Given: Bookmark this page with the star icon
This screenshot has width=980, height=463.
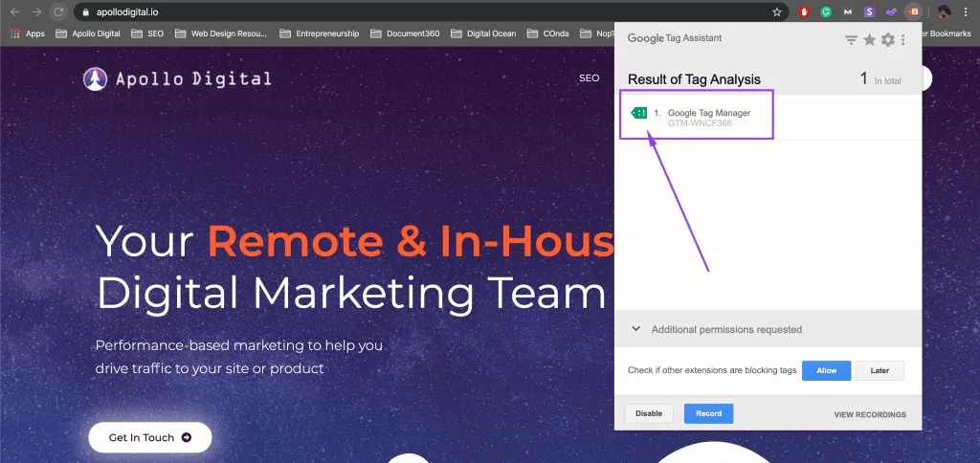Looking at the screenshot, I should [777, 11].
